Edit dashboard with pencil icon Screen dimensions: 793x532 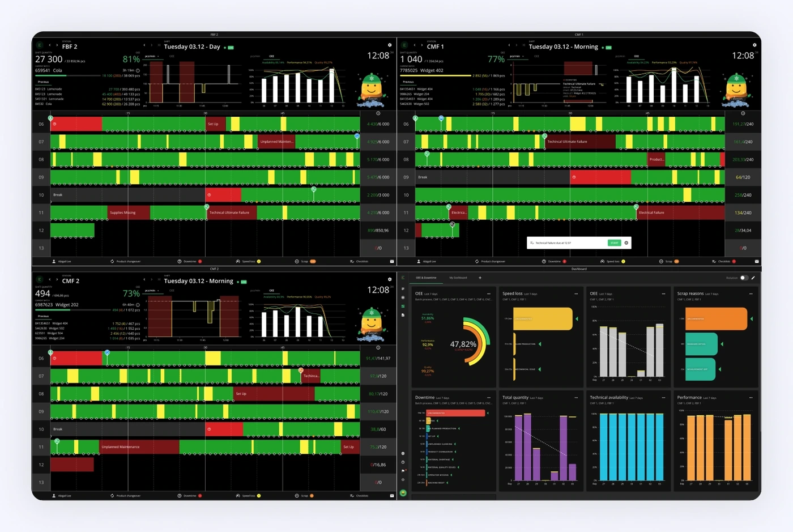753,278
